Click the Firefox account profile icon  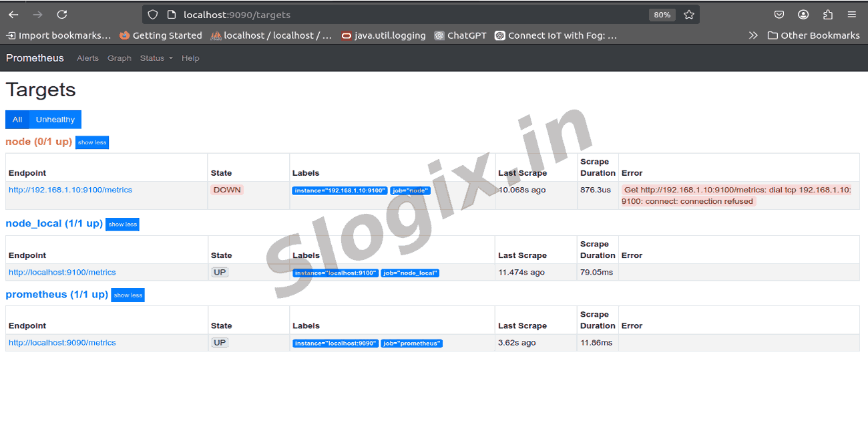pyautogui.click(x=803, y=15)
